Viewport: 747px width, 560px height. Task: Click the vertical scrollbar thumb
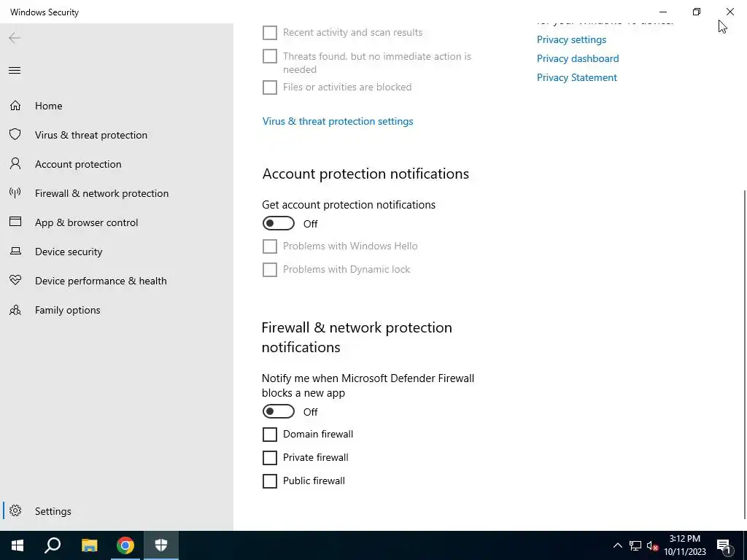tap(744, 355)
